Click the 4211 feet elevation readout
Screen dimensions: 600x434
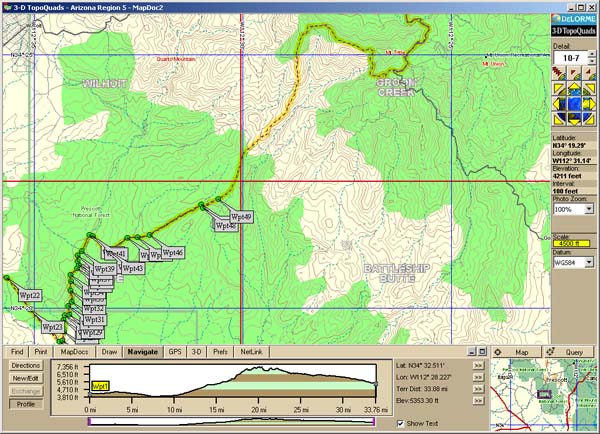click(x=567, y=176)
